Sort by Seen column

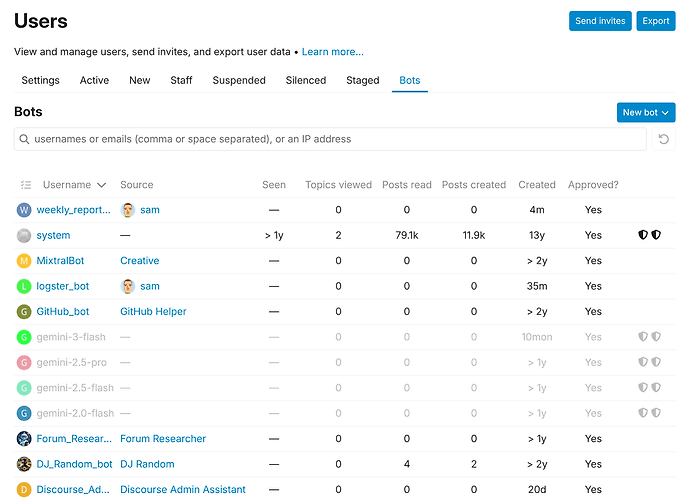point(274,185)
